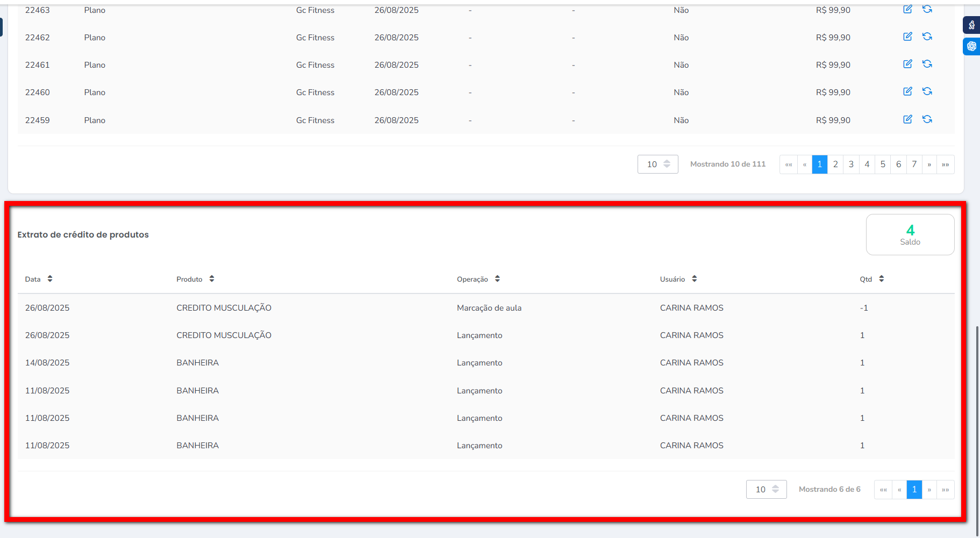Click the renew icon for row 22459
This screenshot has width=980, height=538.
pyautogui.click(x=927, y=119)
